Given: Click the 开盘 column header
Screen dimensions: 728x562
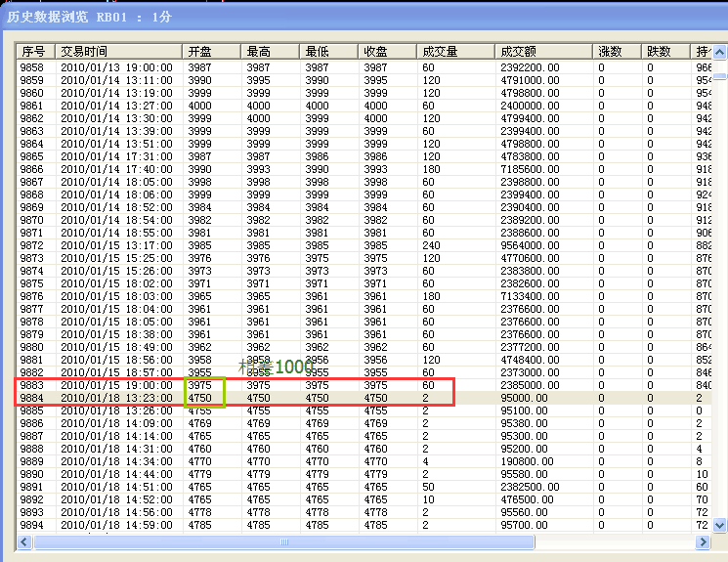Looking at the screenshot, I should coord(211,51).
